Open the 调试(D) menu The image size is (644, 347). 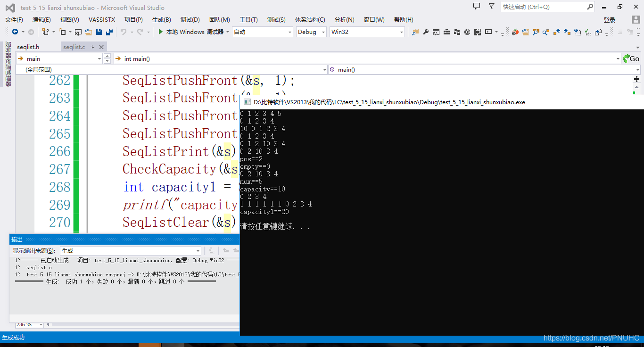[x=190, y=19]
